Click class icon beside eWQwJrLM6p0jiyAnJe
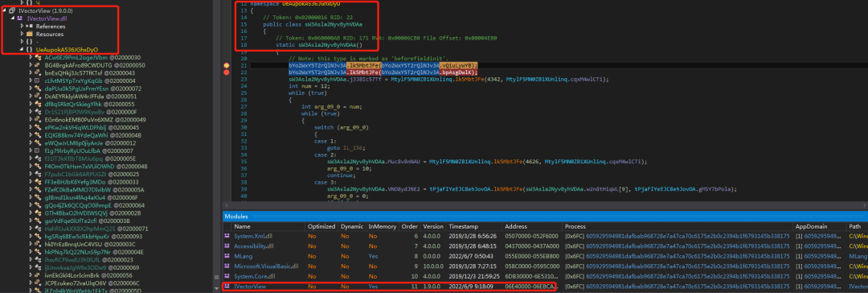 [x=39, y=142]
